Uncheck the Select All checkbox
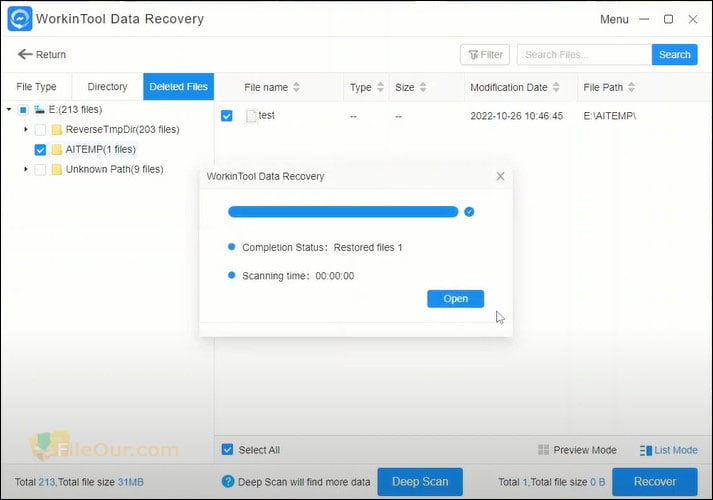 (x=227, y=450)
